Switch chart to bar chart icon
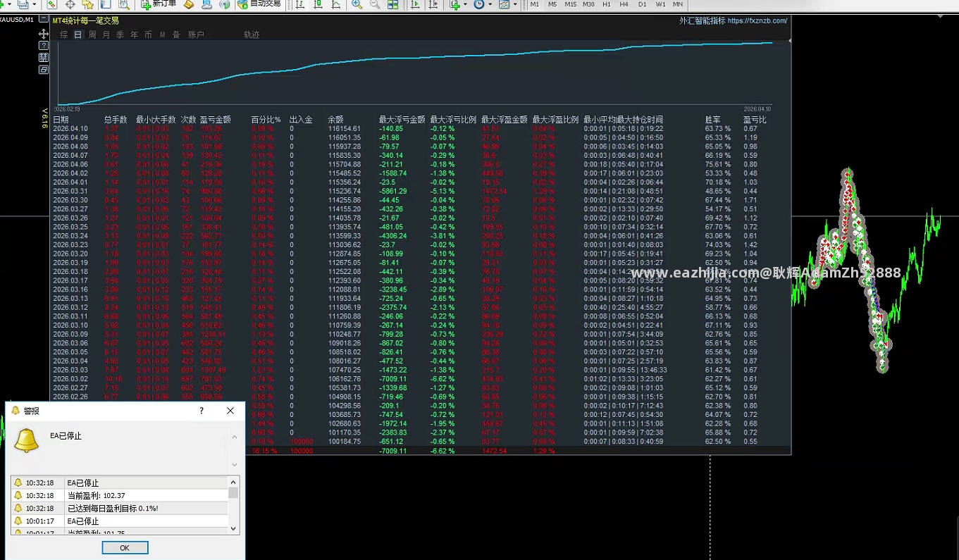The height and width of the screenshot is (560, 959). pyautogui.click(x=300, y=4)
